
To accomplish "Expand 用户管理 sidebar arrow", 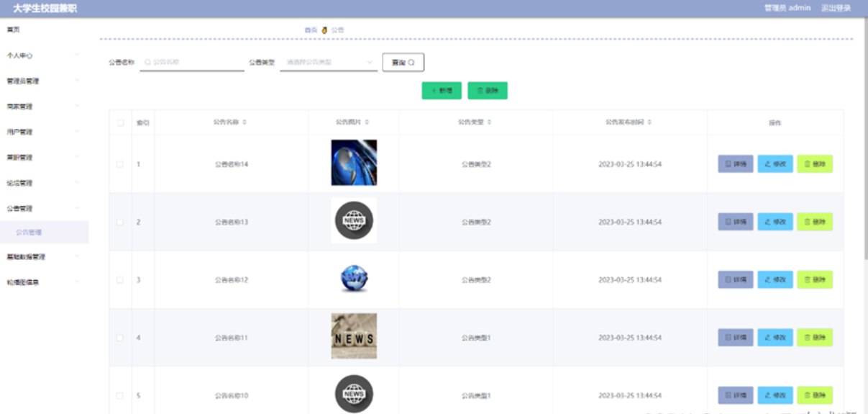I will 77,131.
